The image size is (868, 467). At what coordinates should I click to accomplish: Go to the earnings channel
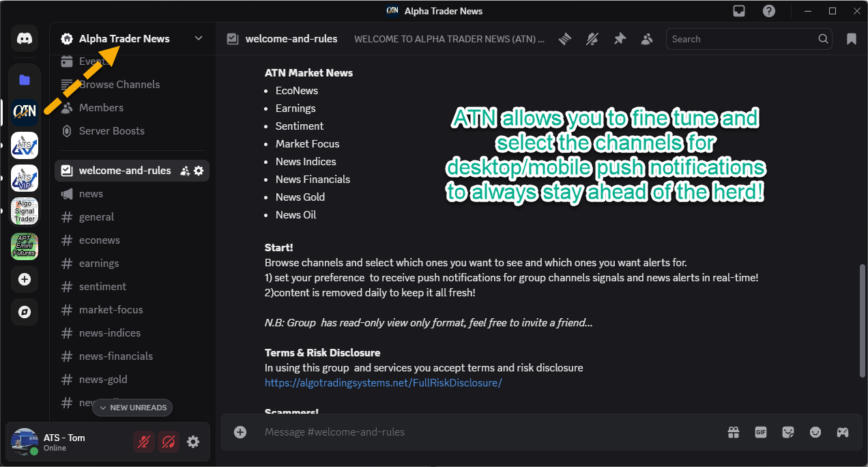pos(99,264)
